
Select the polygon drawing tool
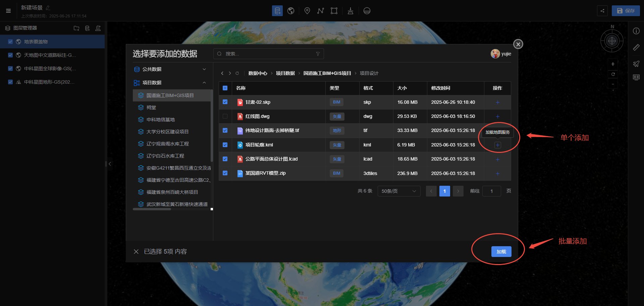click(x=334, y=11)
